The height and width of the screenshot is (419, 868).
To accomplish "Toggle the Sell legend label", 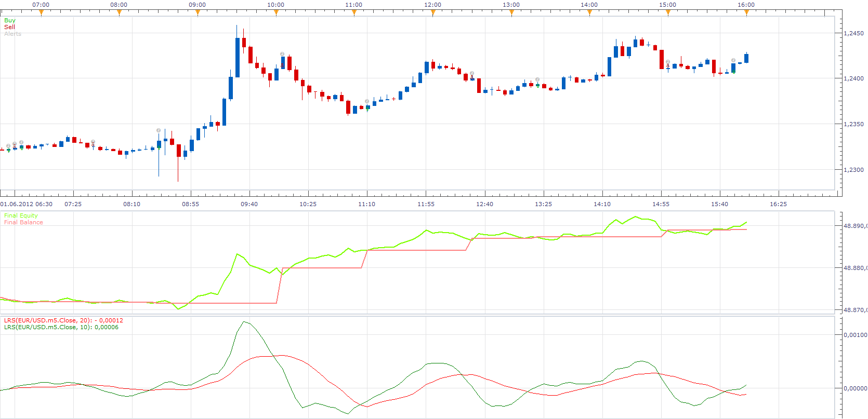I will pyautogui.click(x=9, y=27).
